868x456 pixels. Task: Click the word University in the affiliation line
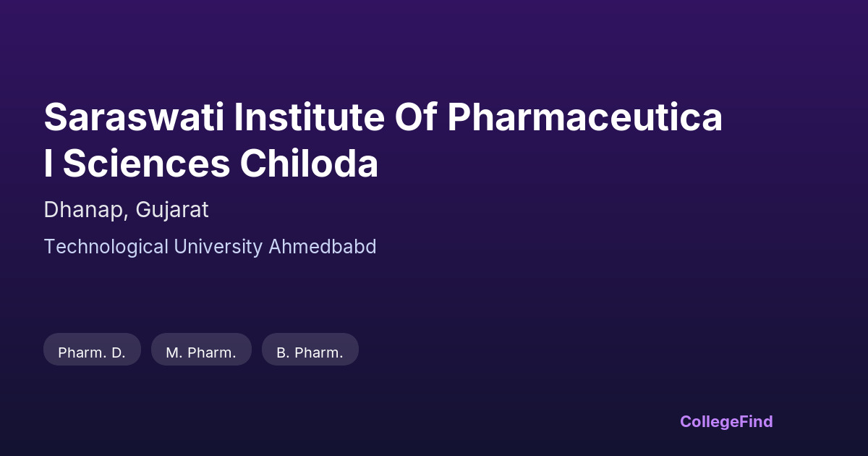(218, 247)
